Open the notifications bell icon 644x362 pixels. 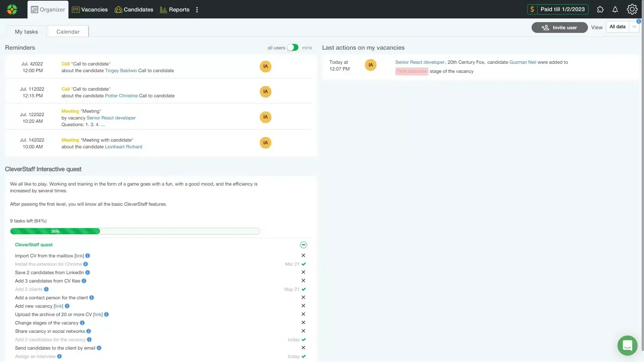click(615, 9)
